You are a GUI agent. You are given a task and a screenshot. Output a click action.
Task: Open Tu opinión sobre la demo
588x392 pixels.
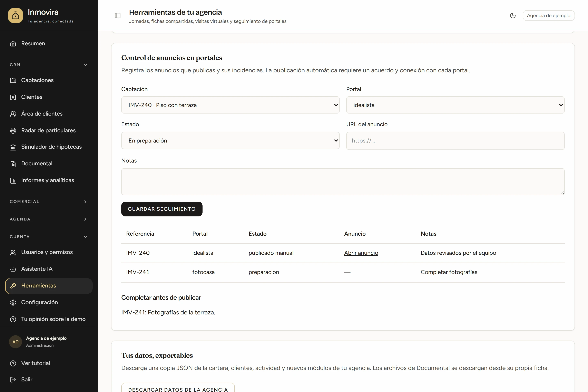pyautogui.click(x=49, y=319)
